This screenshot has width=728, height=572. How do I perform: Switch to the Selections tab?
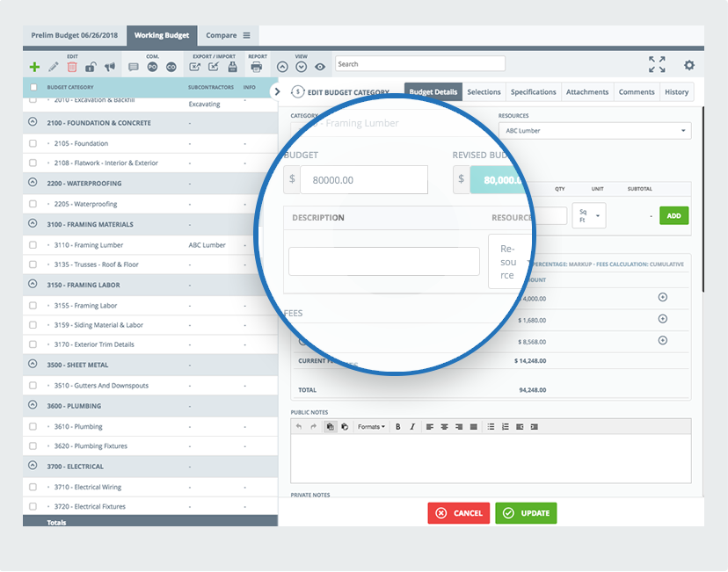tap(484, 92)
